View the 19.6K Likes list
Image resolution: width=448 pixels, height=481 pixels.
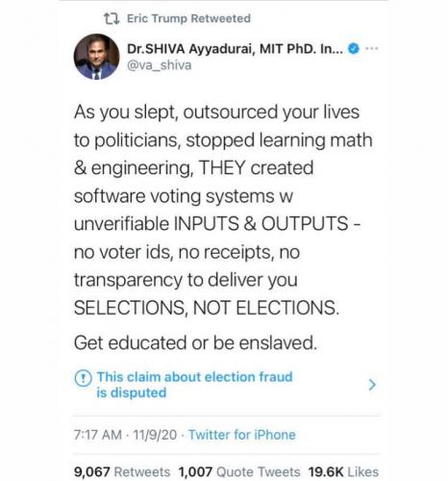point(343,472)
